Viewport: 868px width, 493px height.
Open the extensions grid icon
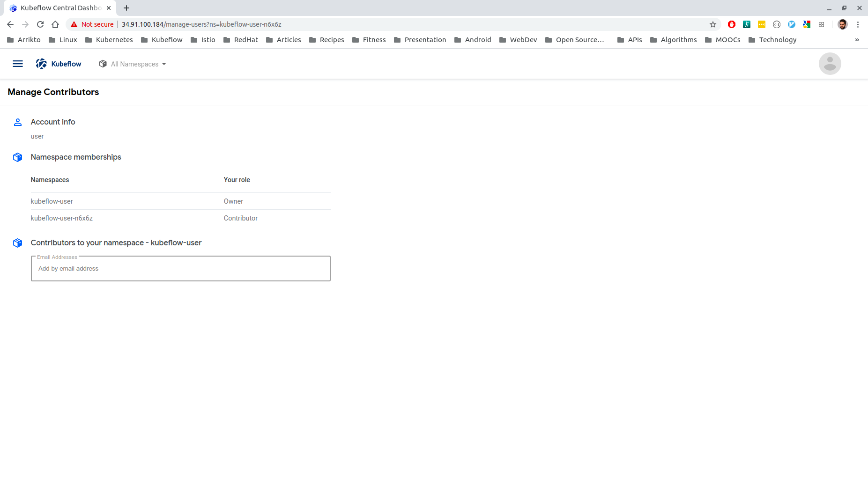(x=821, y=24)
